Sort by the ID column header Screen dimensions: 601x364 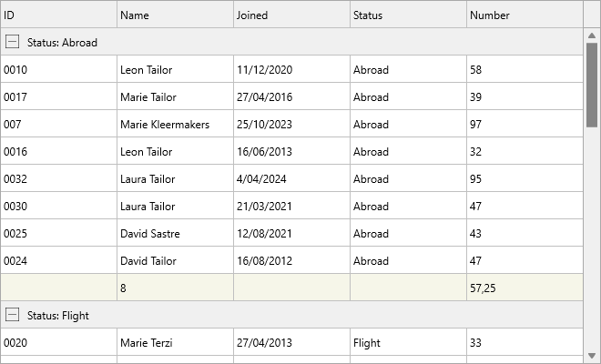pos(58,15)
